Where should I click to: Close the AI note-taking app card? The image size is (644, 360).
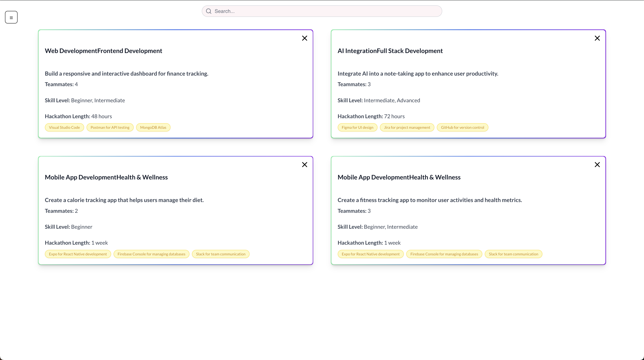click(x=597, y=38)
